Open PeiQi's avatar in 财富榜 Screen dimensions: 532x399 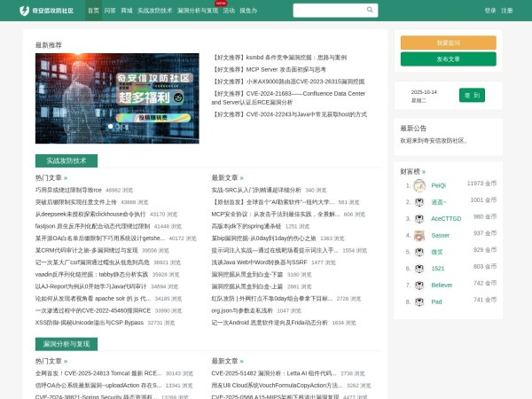(x=419, y=185)
